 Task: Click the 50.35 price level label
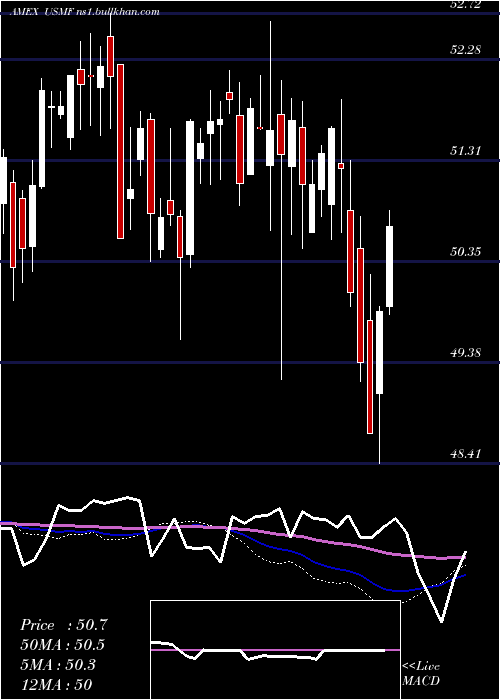point(466,252)
